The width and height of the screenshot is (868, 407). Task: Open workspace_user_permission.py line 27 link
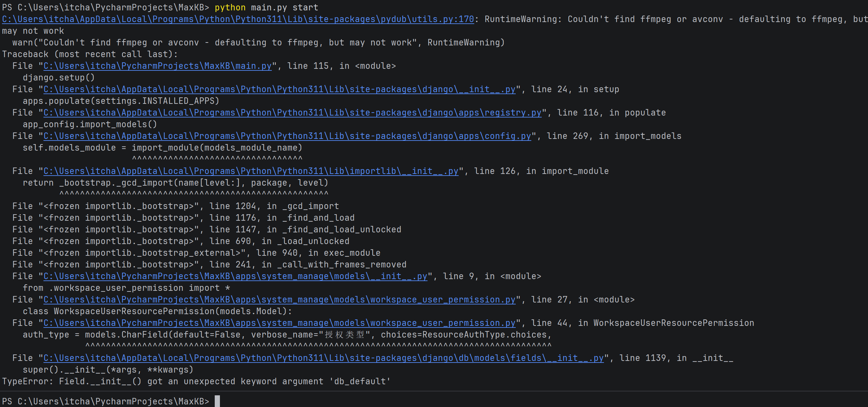pyautogui.click(x=279, y=300)
